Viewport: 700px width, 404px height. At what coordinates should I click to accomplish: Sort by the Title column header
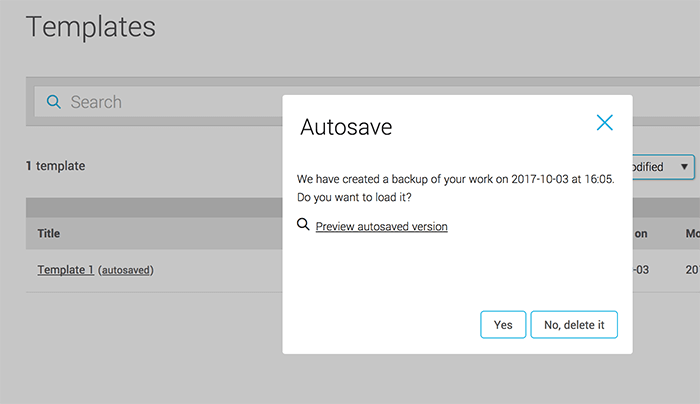click(x=49, y=234)
